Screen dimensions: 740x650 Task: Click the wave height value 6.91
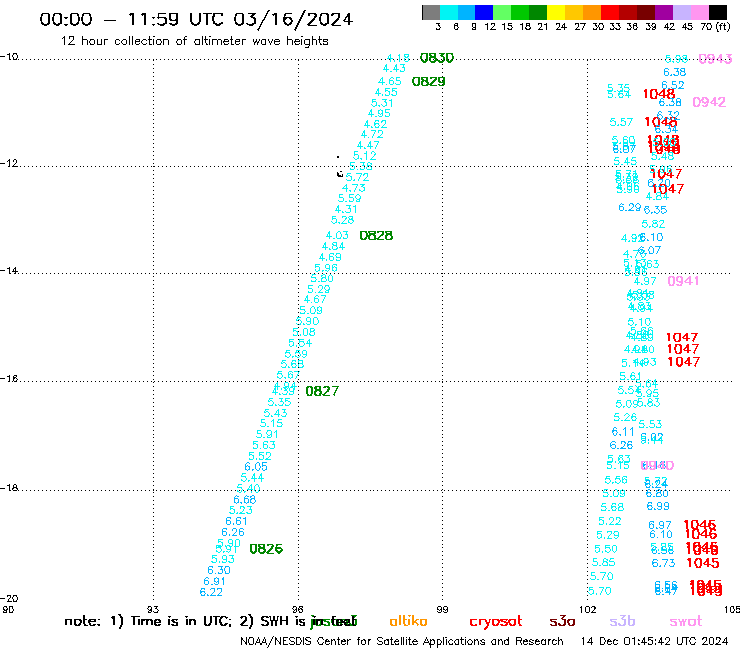point(214,582)
